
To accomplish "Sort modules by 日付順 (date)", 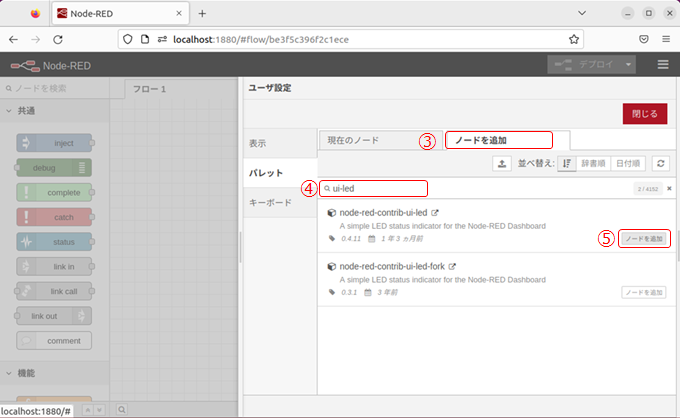I will coord(627,163).
